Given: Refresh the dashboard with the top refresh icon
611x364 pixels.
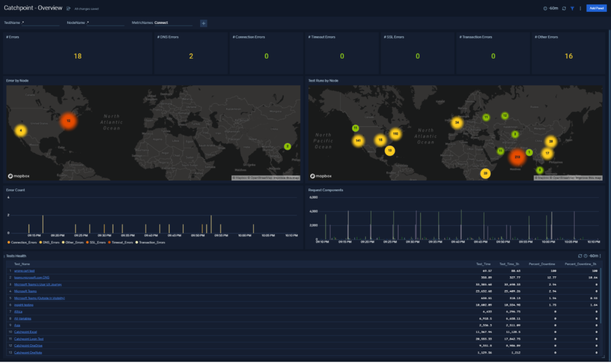Looking at the screenshot, I should pos(564,8).
